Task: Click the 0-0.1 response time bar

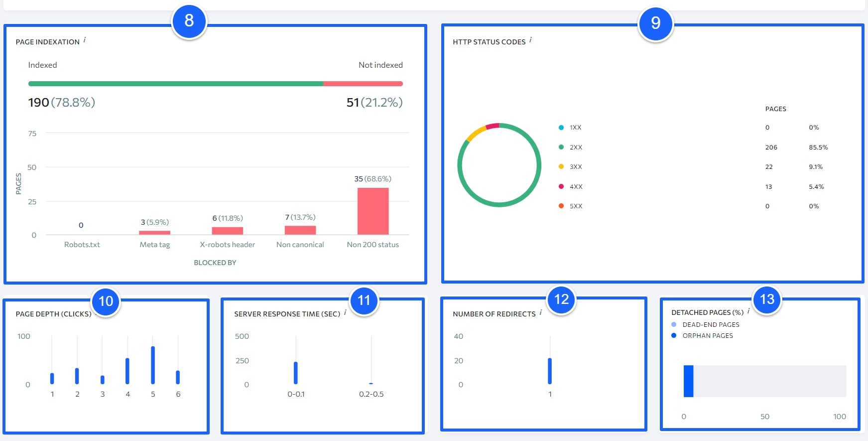Action: click(296, 373)
